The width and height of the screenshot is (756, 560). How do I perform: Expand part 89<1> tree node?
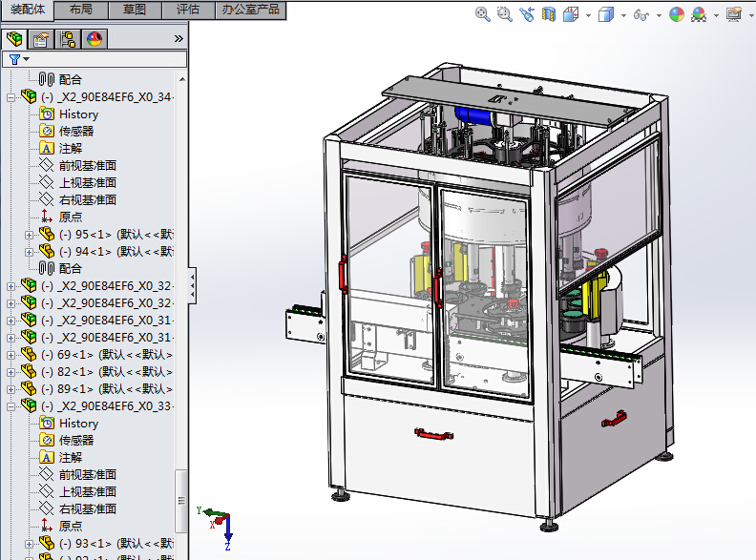[11, 389]
